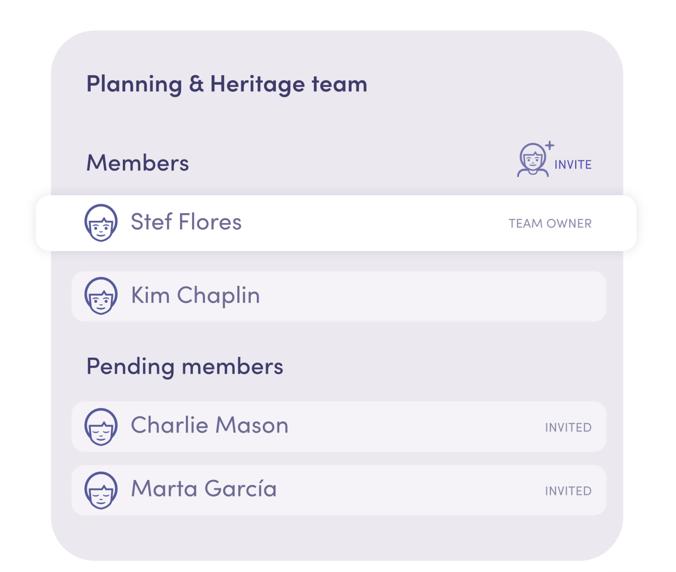The width and height of the screenshot is (676, 572).
Task: Open the Kim Chaplin name text
Action: point(195,295)
